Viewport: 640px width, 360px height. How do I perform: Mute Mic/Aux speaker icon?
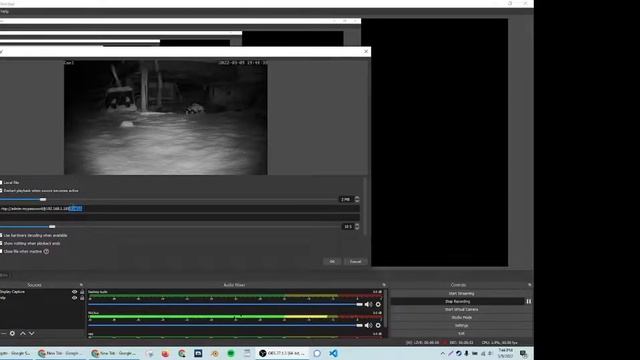368,325
